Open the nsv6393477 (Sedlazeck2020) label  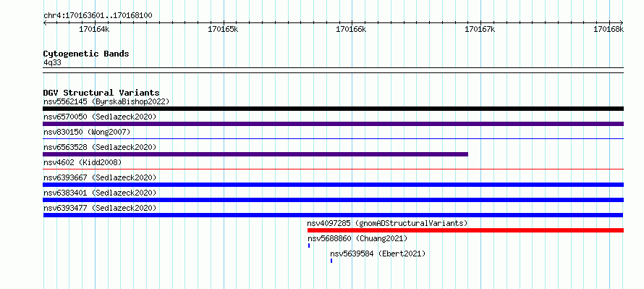[x=100, y=208]
